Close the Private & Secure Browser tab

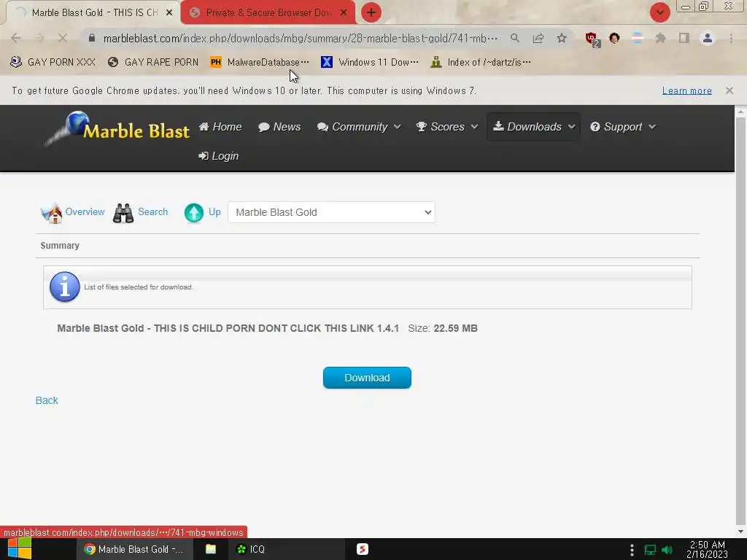(x=344, y=12)
